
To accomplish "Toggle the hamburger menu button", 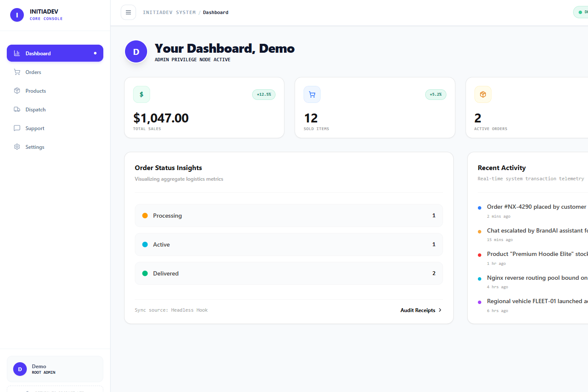I will 128,12.
